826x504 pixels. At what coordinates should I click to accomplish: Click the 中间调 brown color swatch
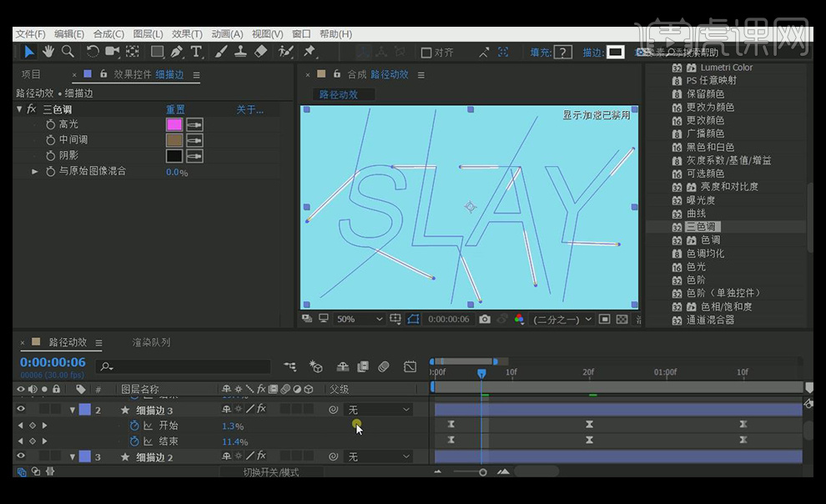174,140
